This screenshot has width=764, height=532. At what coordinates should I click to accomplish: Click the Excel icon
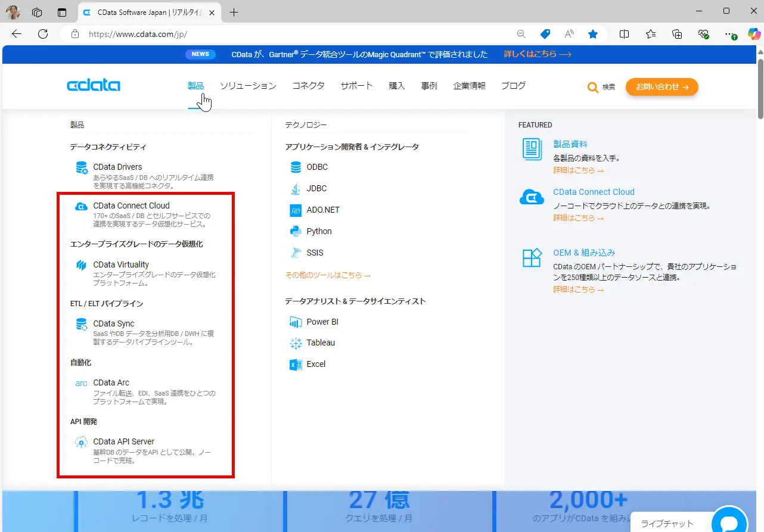point(296,365)
